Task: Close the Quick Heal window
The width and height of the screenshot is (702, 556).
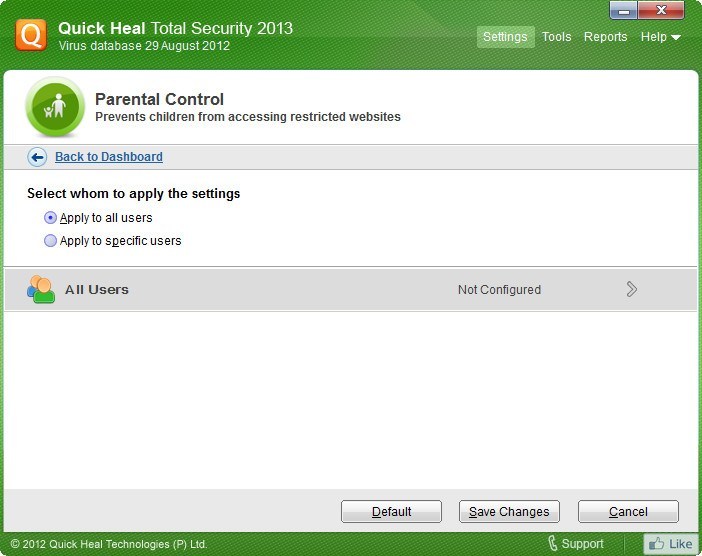Action: 661,10
